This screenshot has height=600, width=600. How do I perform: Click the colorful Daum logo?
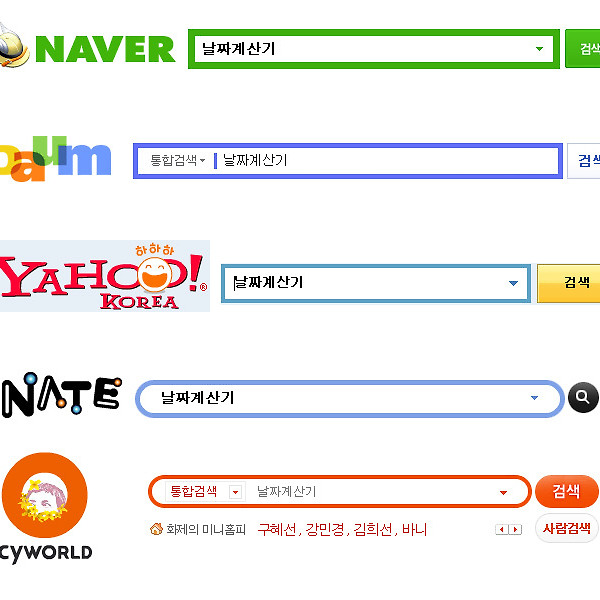click(55, 158)
